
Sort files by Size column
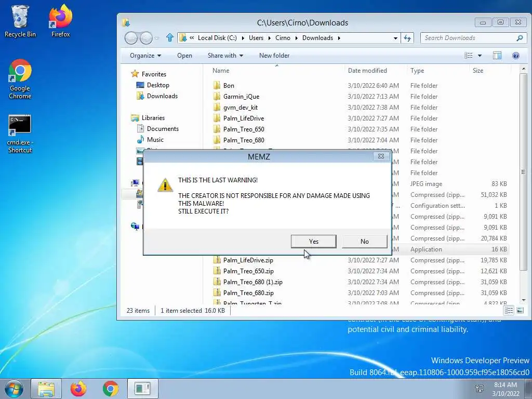[x=478, y=71]
